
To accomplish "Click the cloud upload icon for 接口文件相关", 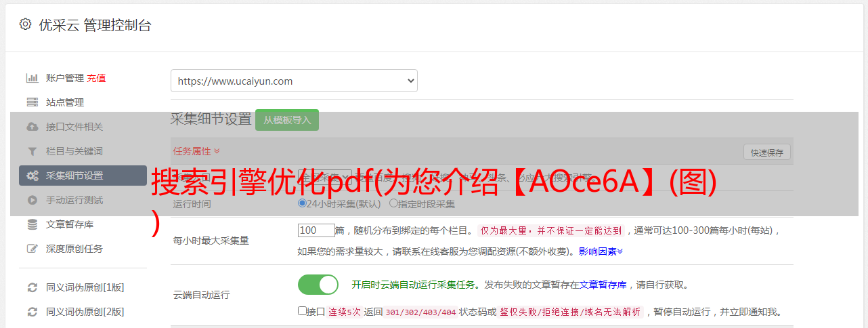I will pyautogui.click(x=32, y=127).
